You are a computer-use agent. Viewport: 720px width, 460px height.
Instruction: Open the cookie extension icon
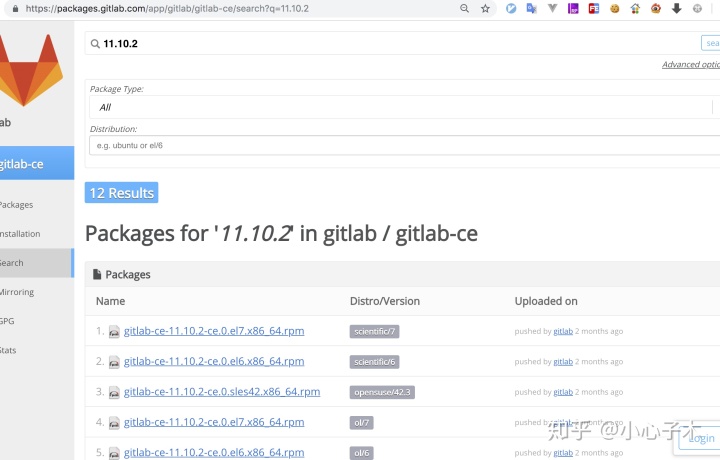[614, 8]
